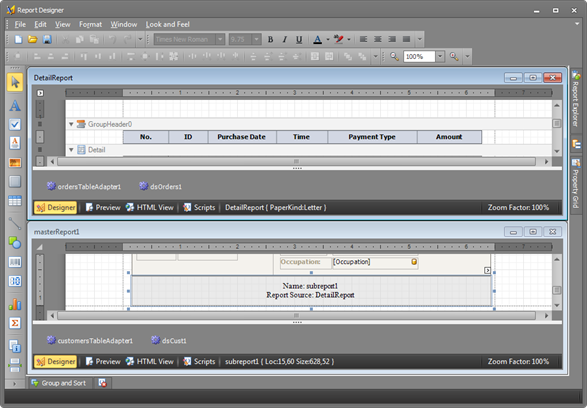Set text alignment to right

click(x=392, y=39)
